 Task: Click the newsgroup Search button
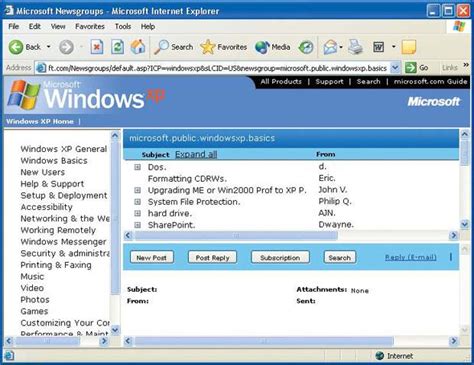coord(339,257)
